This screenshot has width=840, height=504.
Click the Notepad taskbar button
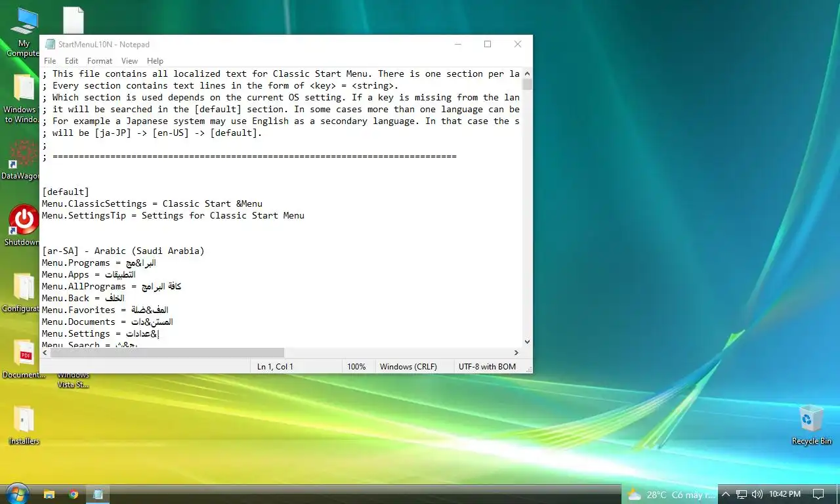pyautogui.click(x=98, y=494)
